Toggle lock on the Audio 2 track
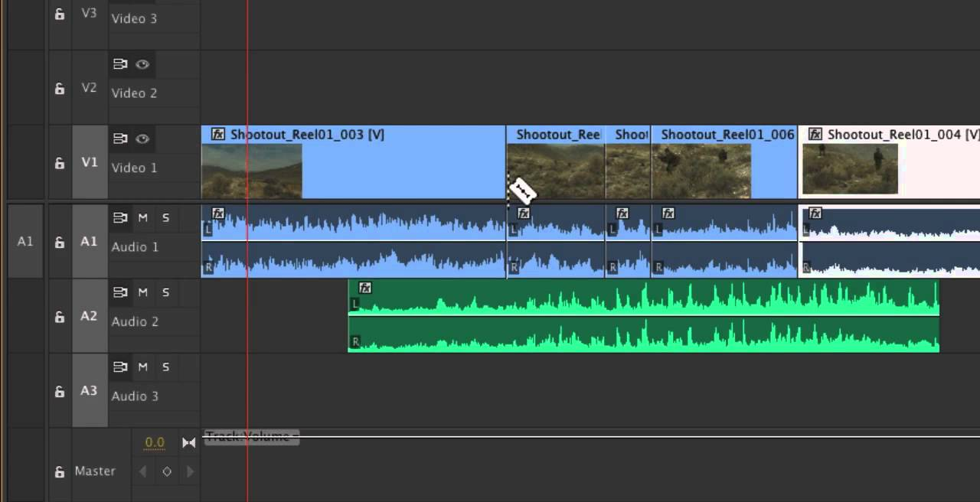 pos(60,317)
